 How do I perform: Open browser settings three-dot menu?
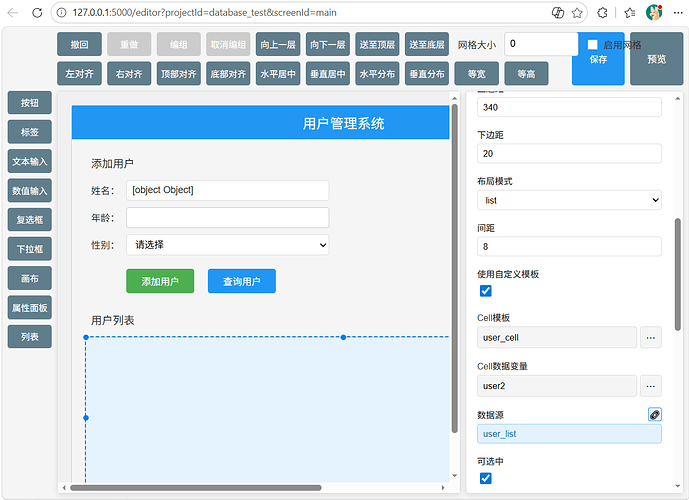pos(678,13)
